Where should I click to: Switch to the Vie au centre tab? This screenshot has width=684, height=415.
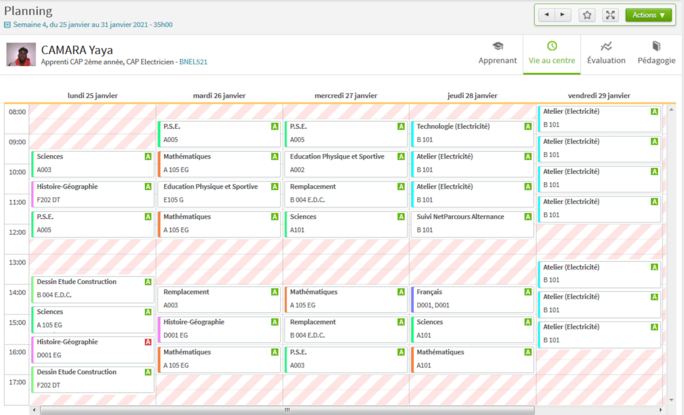point(551,53)
